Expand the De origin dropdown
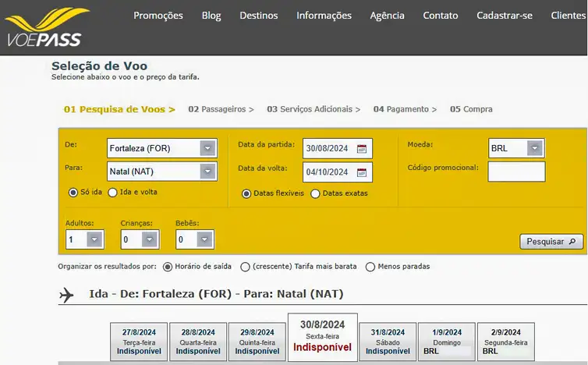The image size is (588, 365). click(207, 148)
